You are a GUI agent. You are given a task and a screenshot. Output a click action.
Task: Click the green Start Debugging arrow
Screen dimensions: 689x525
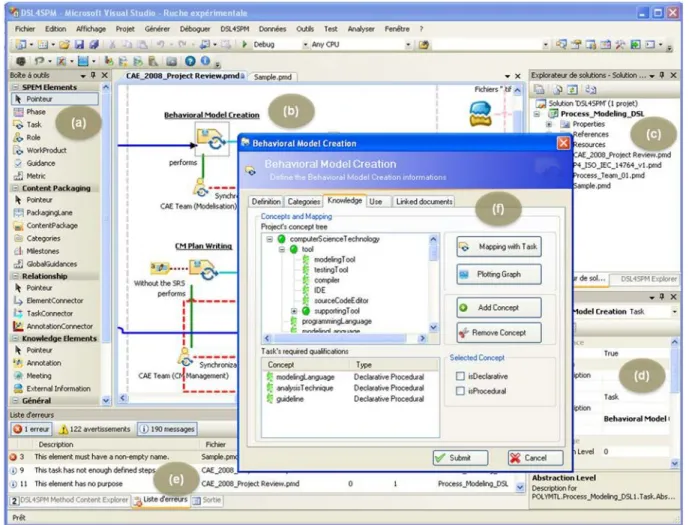point(245,44)
